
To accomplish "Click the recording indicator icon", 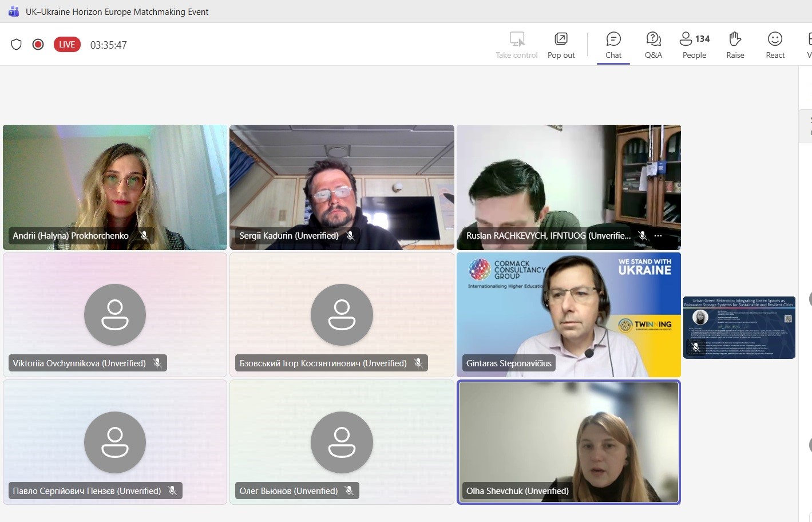I will pos(38,45).
